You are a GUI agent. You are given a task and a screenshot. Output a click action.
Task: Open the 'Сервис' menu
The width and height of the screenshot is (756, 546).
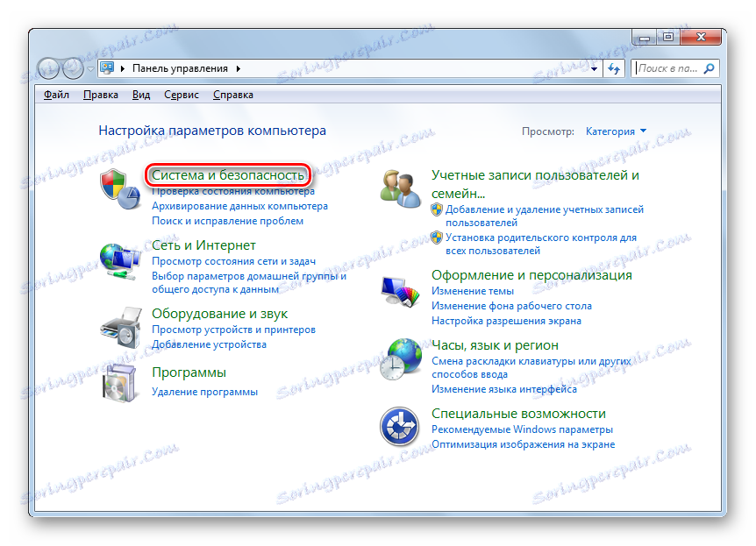point(182,95)
